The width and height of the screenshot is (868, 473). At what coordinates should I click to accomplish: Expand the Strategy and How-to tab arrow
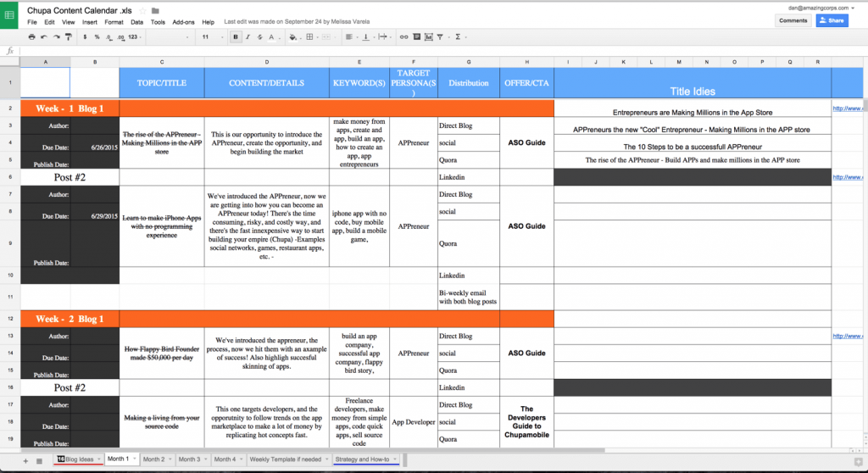pos(395,459)
